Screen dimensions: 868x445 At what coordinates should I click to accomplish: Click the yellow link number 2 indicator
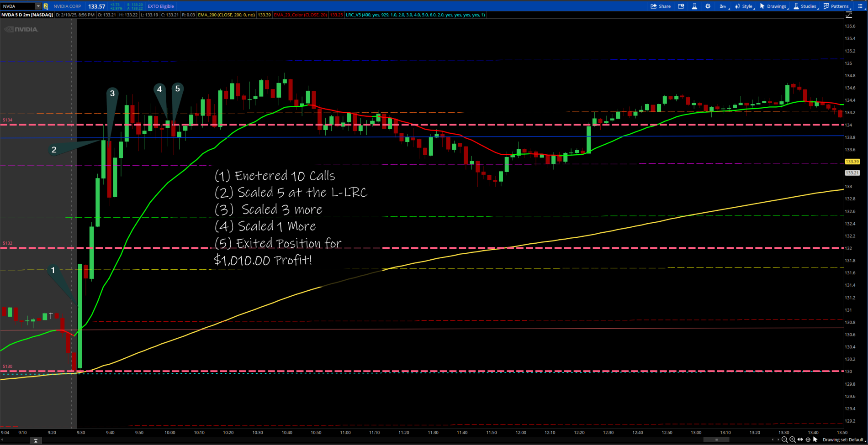point(46,6)
